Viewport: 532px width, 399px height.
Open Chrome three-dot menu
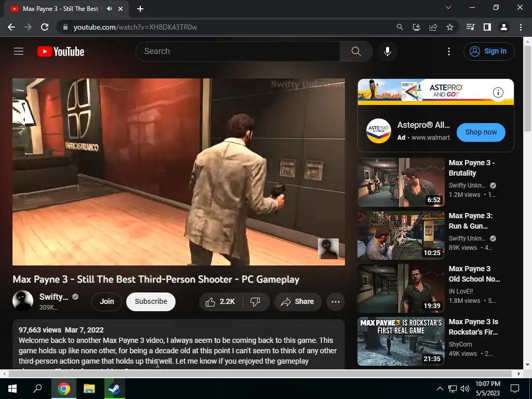coord(521,27)
